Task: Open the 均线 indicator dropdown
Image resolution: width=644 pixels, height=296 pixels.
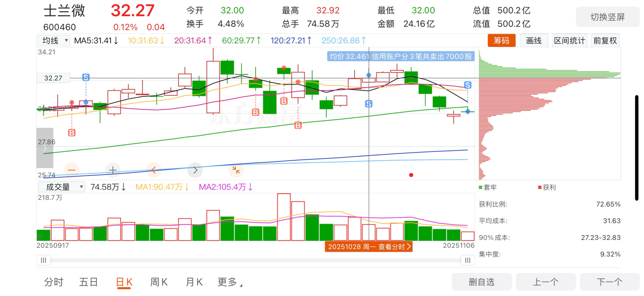Action: click(x=53, y=40)
